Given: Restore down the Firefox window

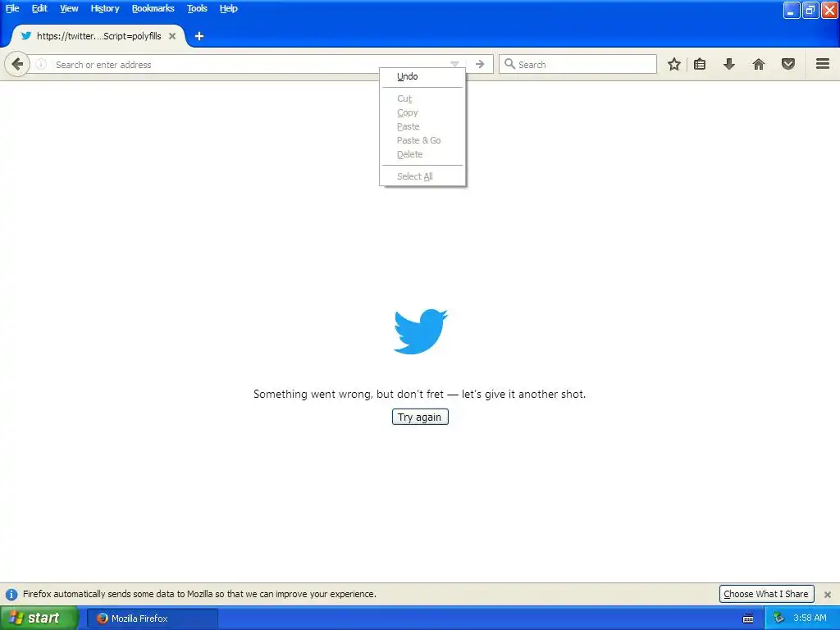Looking at the screenshot, I should click(810, 10).
